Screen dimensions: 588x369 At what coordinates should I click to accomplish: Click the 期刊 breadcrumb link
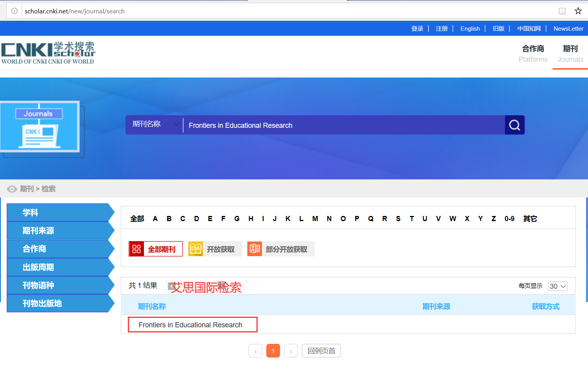27,189
